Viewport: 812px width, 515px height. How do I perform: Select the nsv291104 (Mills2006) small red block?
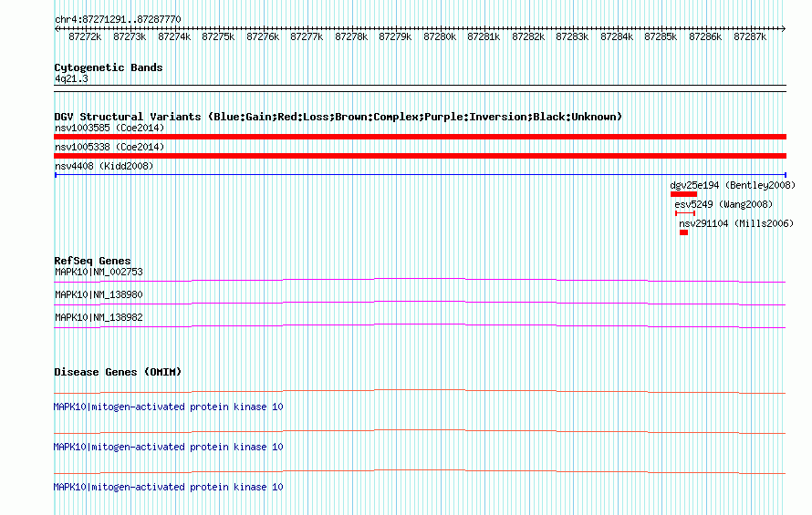click(x=683, y=232)
